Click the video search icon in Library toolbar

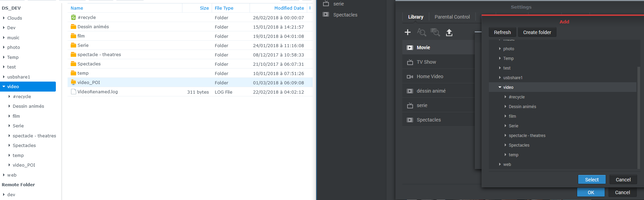(435, 32)
